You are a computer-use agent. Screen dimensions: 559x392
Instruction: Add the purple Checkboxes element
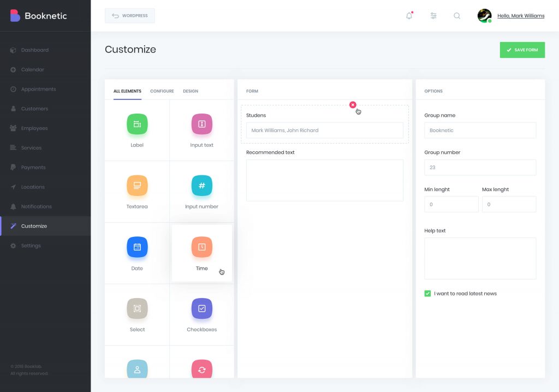[x=202, y=315]
